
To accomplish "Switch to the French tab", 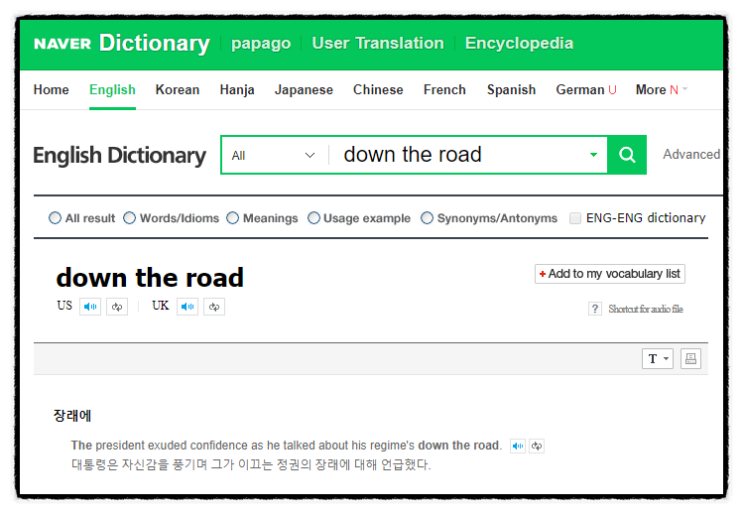I will click(444, 90).
